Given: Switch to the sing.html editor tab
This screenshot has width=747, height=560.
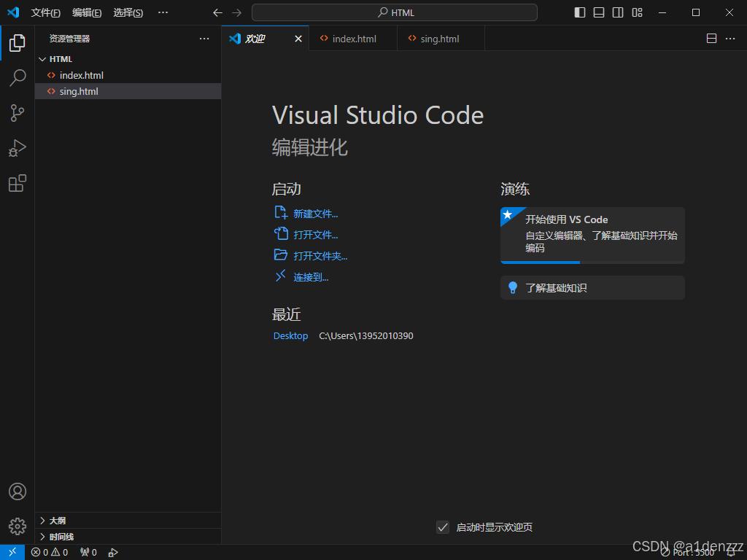Looking at the screenshot, I should tap(441, 39).
